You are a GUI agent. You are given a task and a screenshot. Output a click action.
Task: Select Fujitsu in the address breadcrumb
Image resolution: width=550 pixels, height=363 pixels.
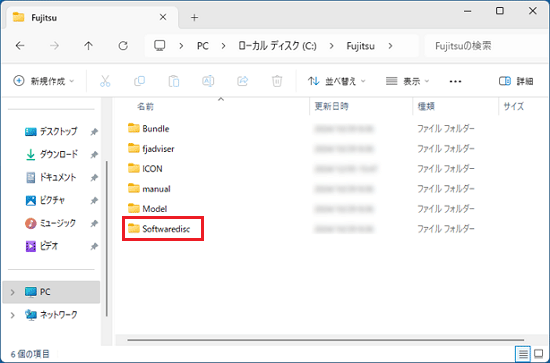pyautogui.click(x=361, y=46)
